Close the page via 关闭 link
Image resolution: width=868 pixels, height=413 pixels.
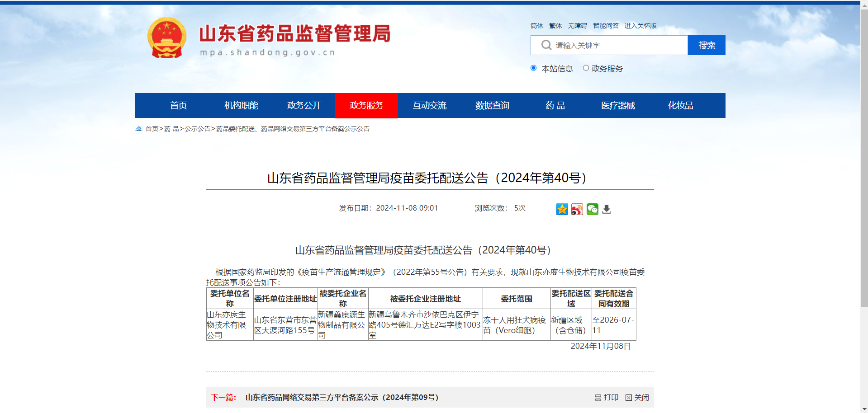[637, 398]
